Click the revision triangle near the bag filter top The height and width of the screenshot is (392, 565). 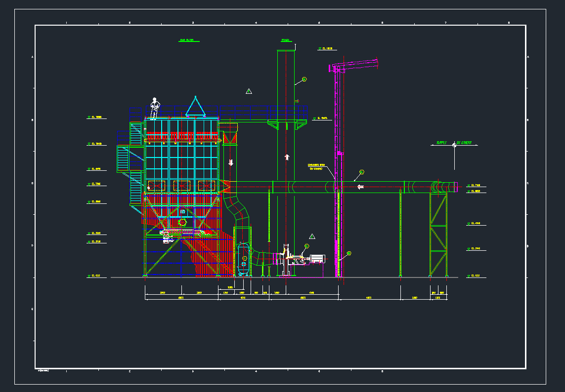click(249, 91)
